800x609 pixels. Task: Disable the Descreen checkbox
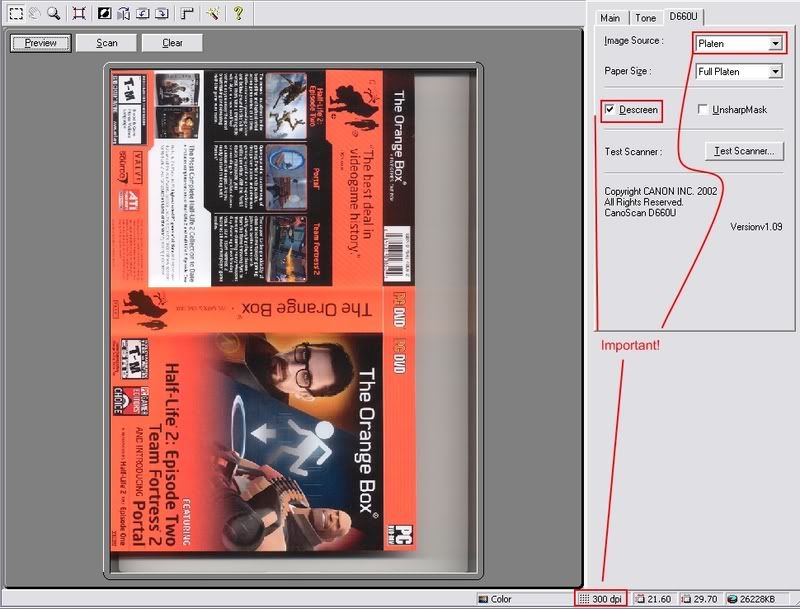click(609, 109)
